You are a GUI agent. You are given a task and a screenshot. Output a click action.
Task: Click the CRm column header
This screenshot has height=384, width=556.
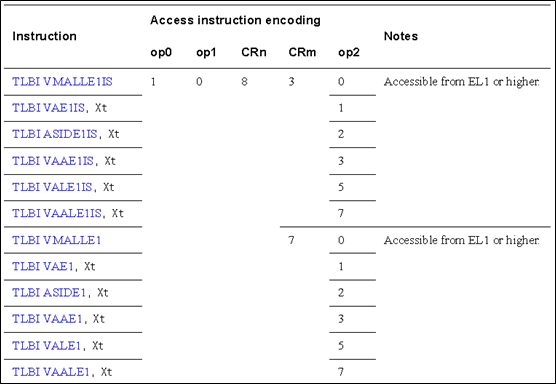click(x=302, y=52)
